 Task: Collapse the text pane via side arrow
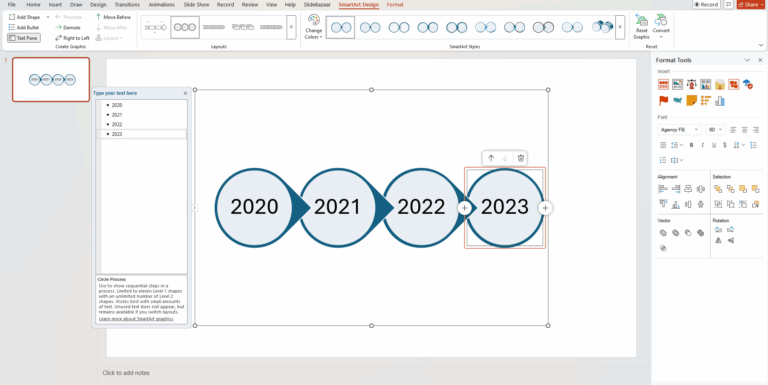[194, 208]
